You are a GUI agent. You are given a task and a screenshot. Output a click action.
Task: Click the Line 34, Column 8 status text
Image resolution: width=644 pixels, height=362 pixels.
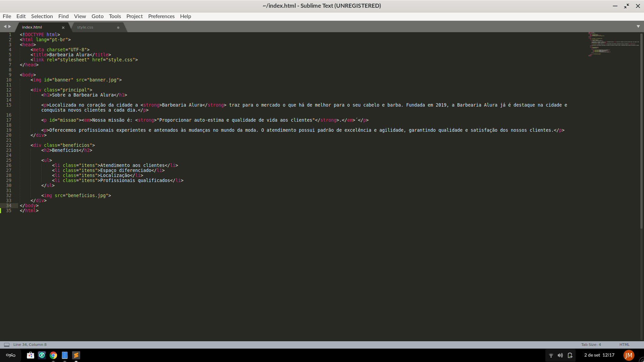pos(30,345)
